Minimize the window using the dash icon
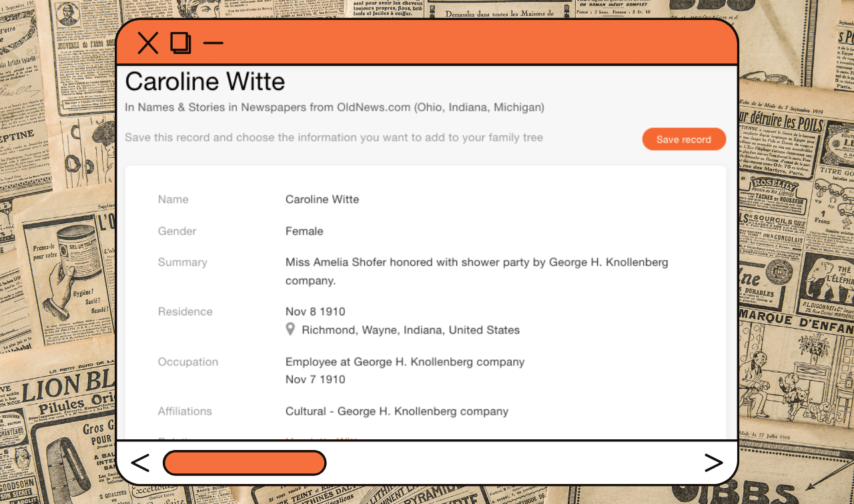854x504 pixels. (x=213, y=43)
